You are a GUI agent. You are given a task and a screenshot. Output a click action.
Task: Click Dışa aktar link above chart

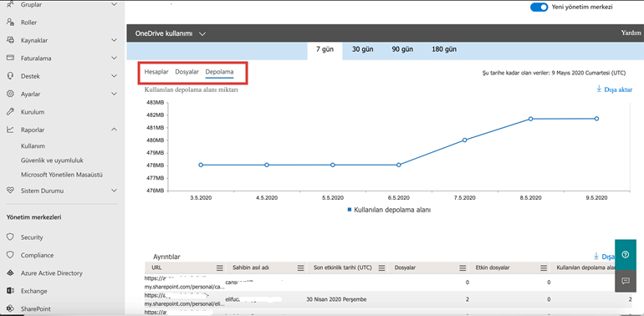pos(618,89)
